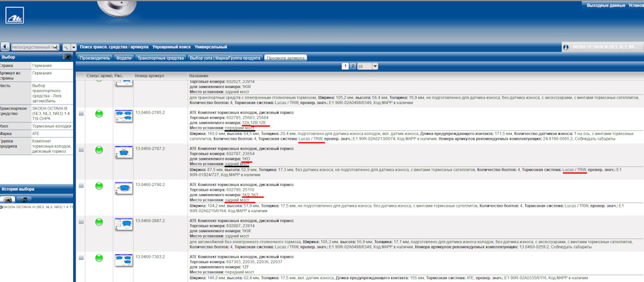
Task: Click green status icon for 13.0460-7303.2
Action: coord(99,258)
